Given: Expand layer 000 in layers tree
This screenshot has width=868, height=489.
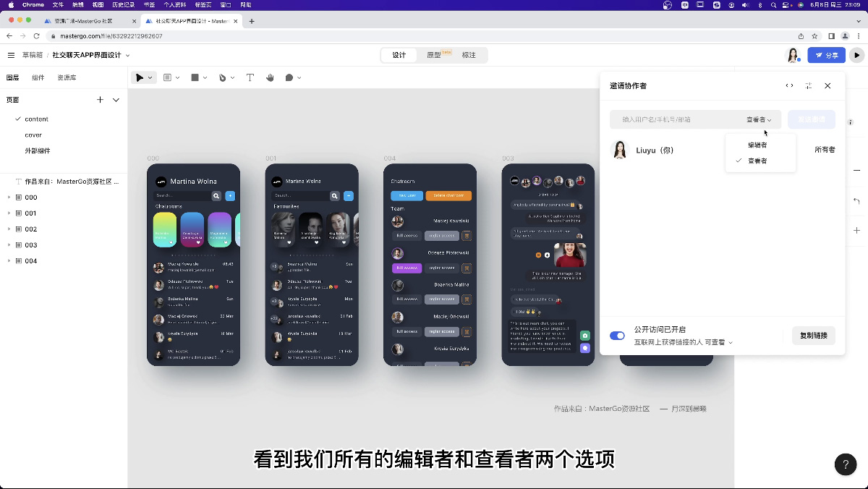Looking at the screenshot, I should point(9,197).
